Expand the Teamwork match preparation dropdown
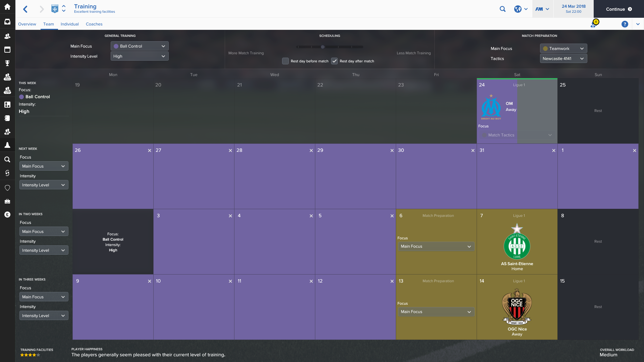The height and width of the screenshot is (362, 644). click(563, 49)
